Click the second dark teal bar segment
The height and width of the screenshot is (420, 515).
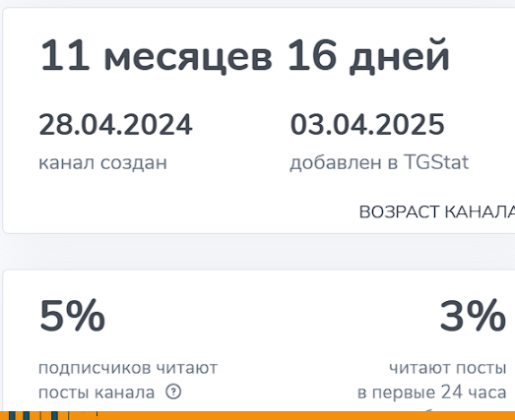(27, 415)
